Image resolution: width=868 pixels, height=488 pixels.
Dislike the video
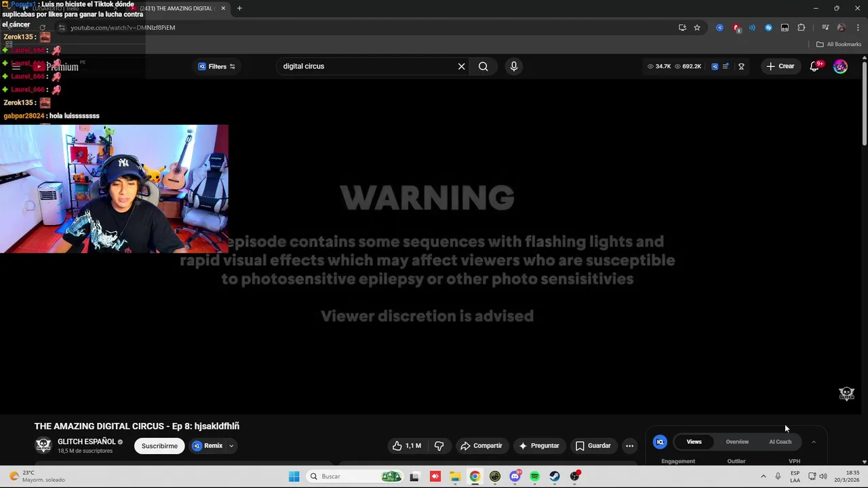click(x=439, y=446)
